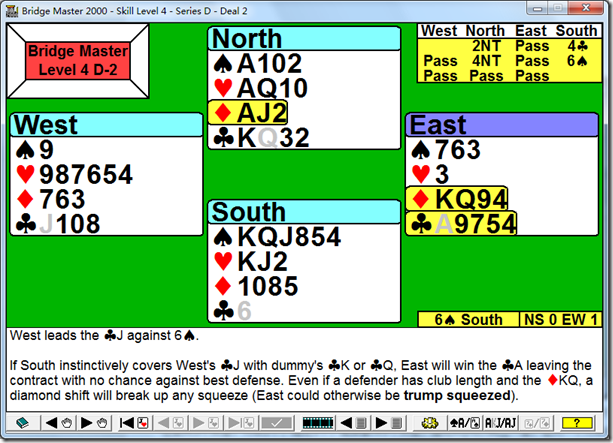The image size is (613, 443).
Task: Select the purple East hand header
Action: click(x=502, y=125)
